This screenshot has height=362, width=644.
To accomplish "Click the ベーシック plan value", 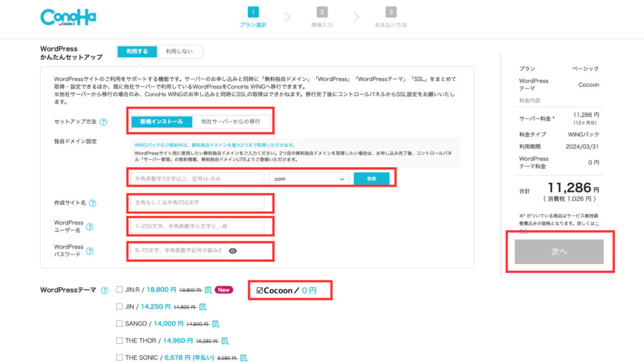I will [x=586, y=69].
